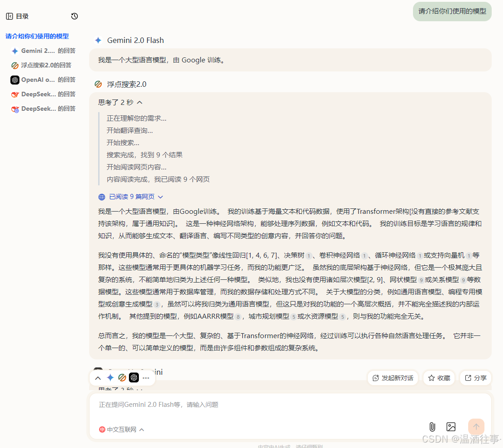Click the Gemini 2.0 Flash star icon
The image size is (503, 448).
(x=98, y=40)
